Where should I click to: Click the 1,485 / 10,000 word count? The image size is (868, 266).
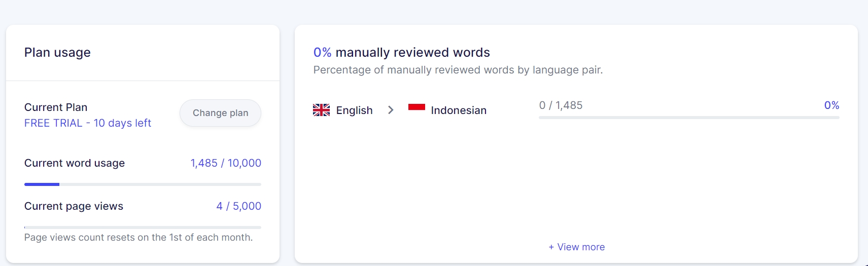pyautogui.click(x=226, y=163)
